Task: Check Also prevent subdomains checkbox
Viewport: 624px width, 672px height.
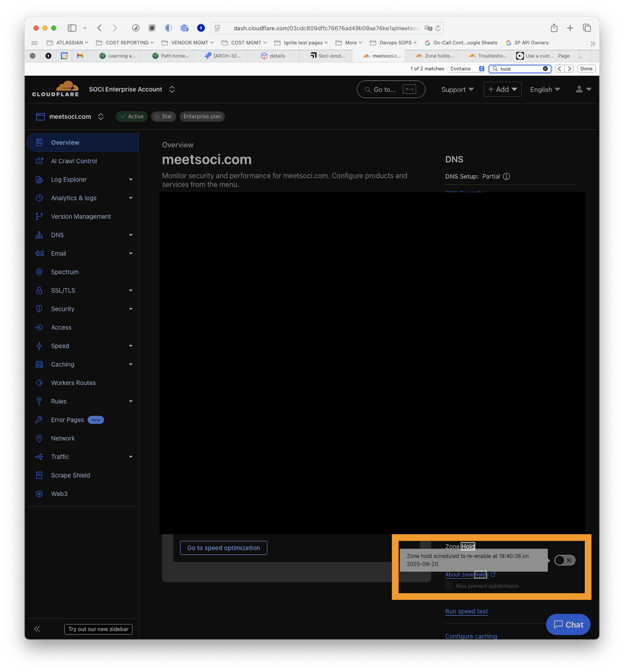Action: coord(449,586)
